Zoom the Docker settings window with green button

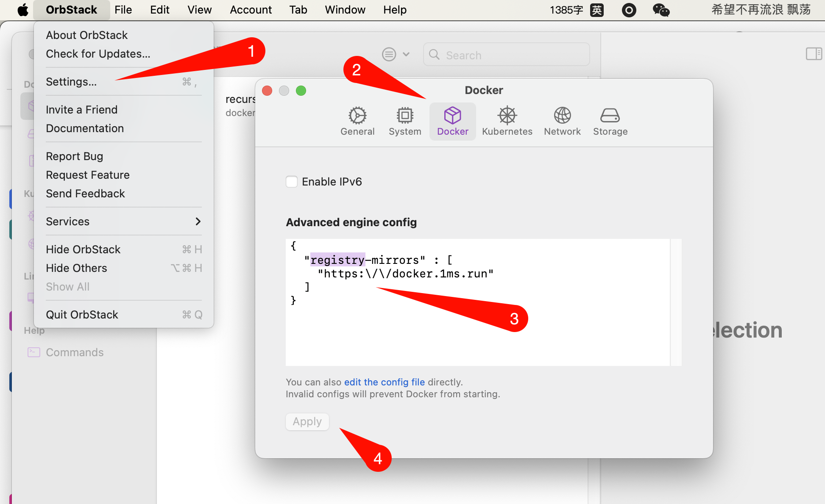tap(301, 91)
